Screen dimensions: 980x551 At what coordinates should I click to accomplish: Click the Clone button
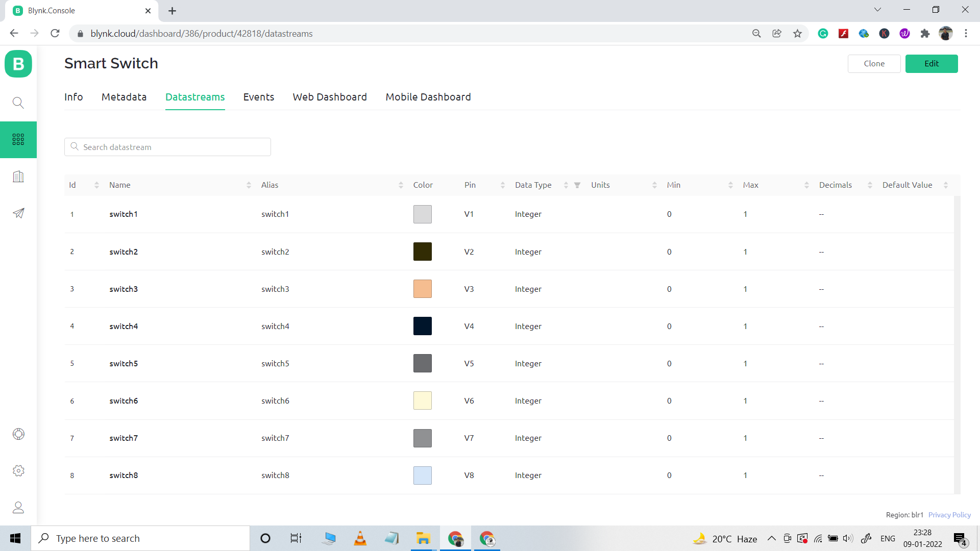[874, 64]
